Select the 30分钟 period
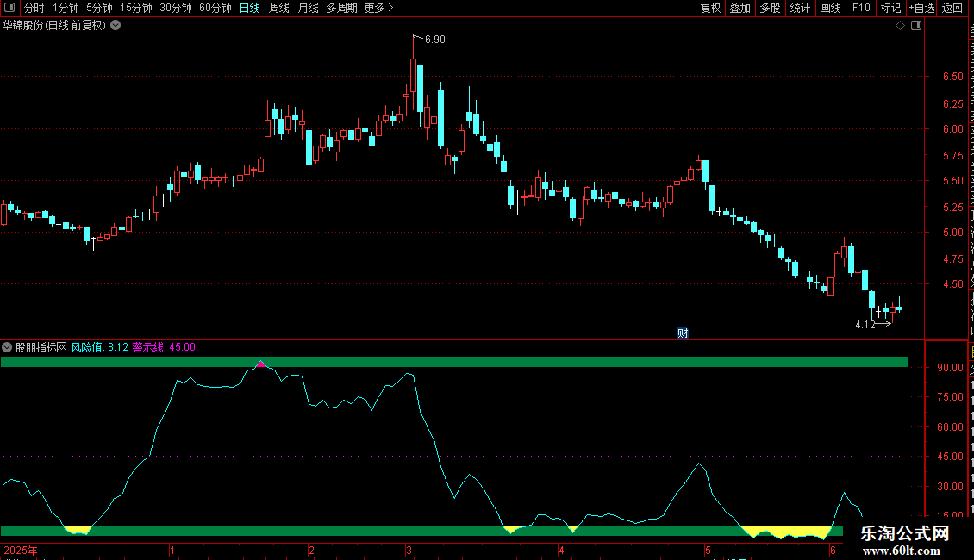 pos(175,8)
